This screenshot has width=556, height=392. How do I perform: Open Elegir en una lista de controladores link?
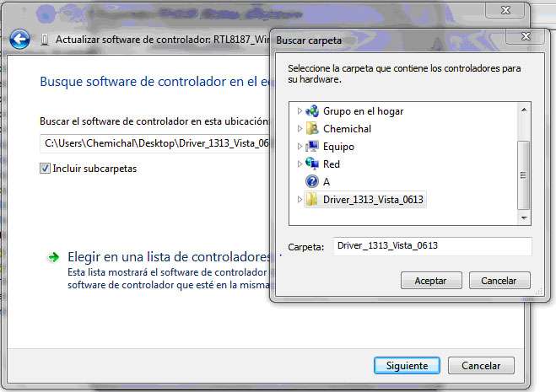coord(169,256)
